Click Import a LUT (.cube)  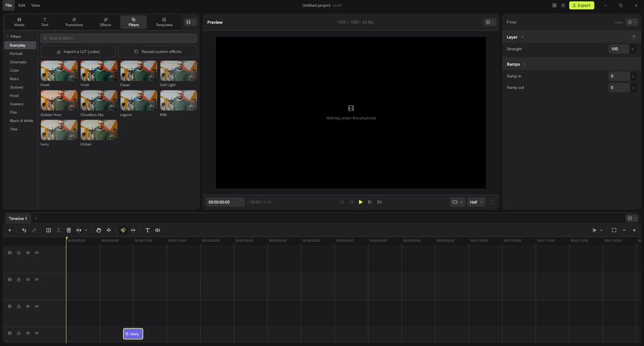(78, 52)
